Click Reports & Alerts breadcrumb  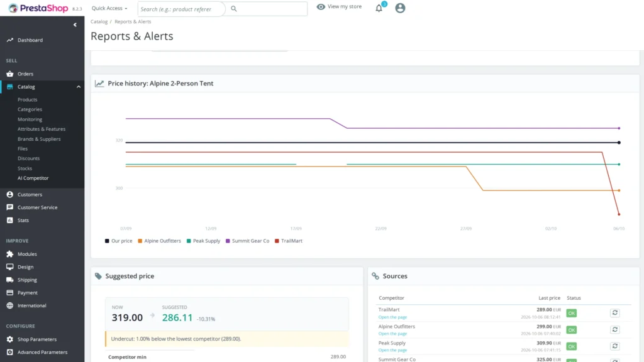133,22
